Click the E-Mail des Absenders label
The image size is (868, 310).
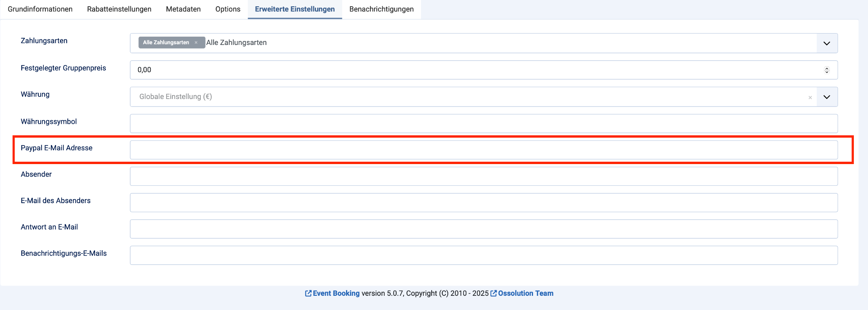pyautogui.click(x=56, y=201)
